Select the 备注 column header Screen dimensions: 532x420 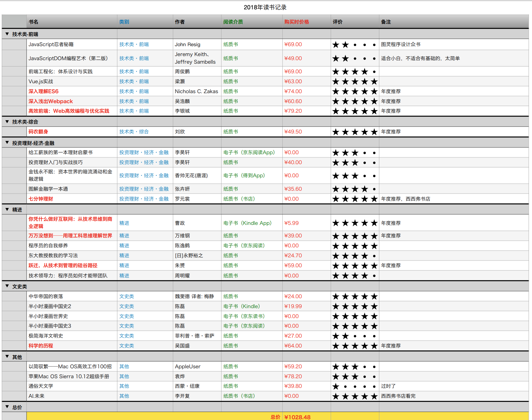click(454, 22)
